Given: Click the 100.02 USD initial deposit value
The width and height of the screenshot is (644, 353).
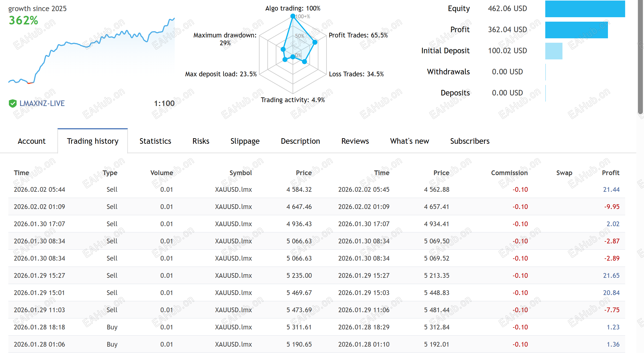Looking at the screenshot, I should pos(507,51).
